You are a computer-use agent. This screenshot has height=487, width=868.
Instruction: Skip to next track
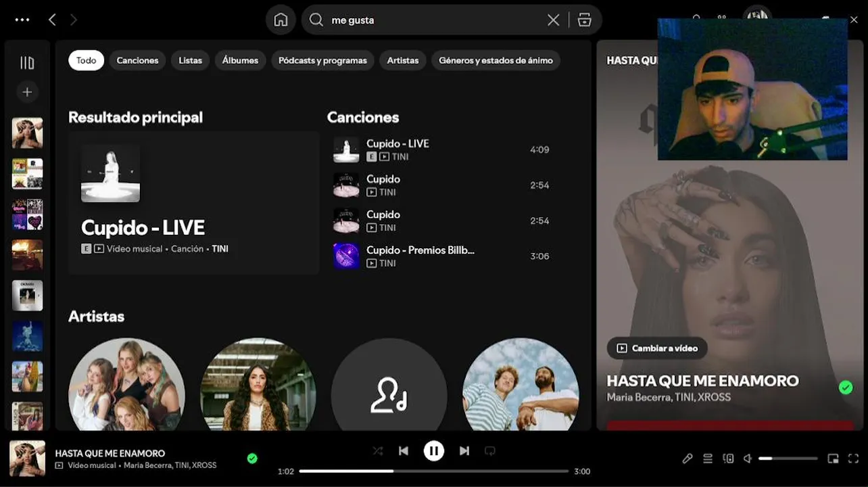(464, 450)
